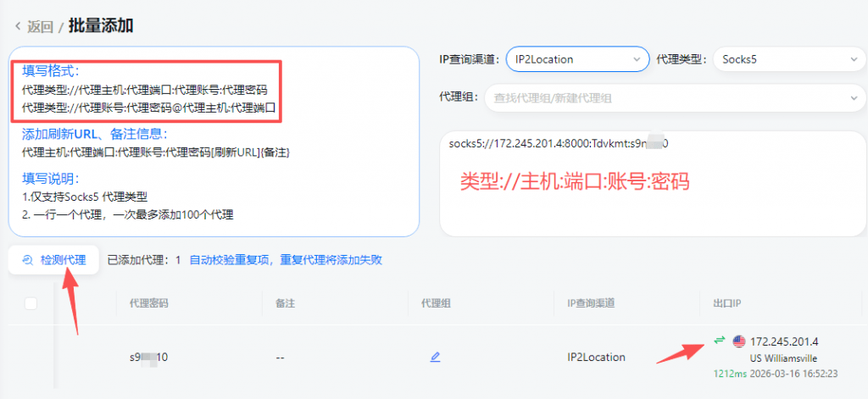Screen dimensions: 868x399
Task: Click the green swap arrows icon
Action: click(x=719, y=341)
